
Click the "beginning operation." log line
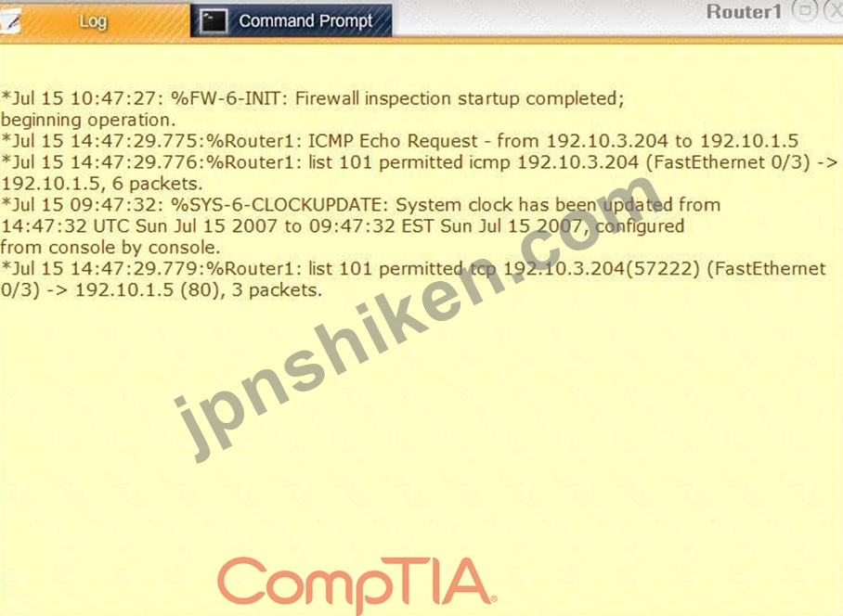[88, 120]
